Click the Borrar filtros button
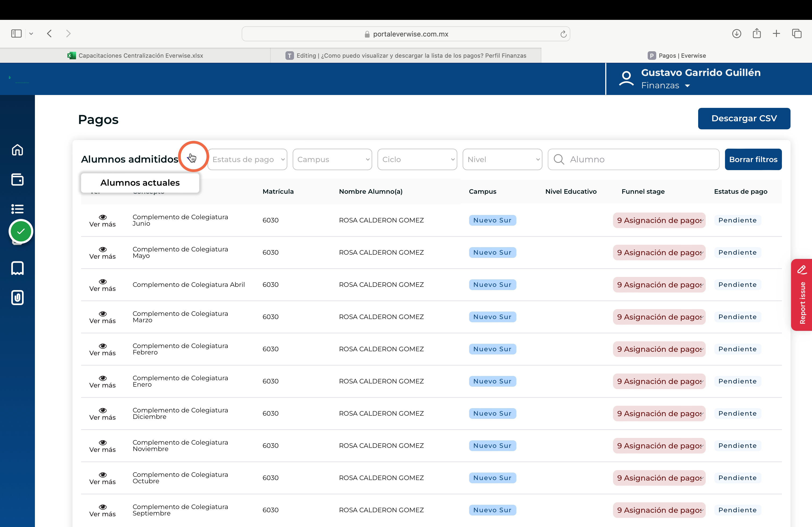The width and height of the screenshot is (812, 527). pos(753,159)
